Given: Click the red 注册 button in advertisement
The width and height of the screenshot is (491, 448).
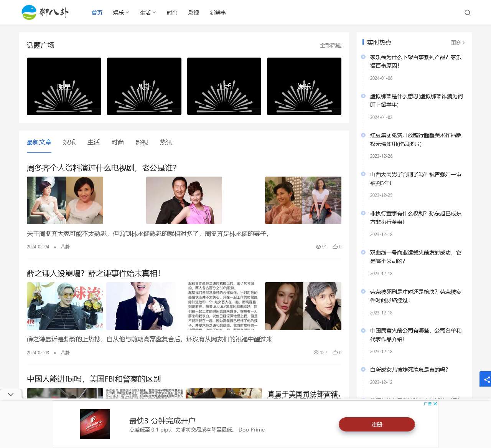Looking at the screenshot, I should [376, 425].
